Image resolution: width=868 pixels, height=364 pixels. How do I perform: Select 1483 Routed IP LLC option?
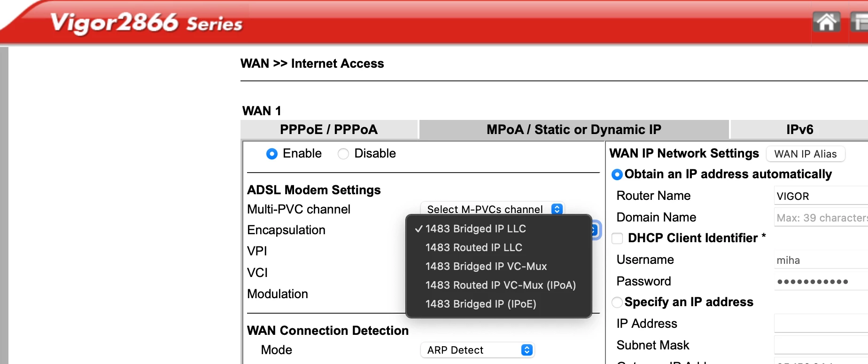(473, 247)
